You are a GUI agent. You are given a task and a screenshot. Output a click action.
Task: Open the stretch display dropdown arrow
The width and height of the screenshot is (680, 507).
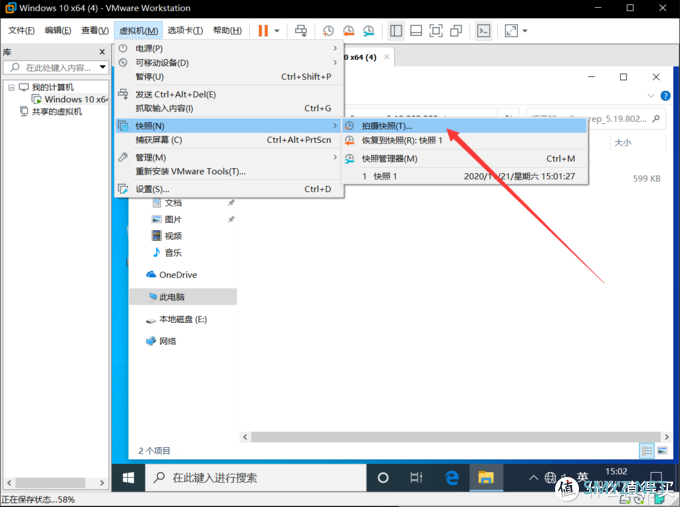pos(525,31)
